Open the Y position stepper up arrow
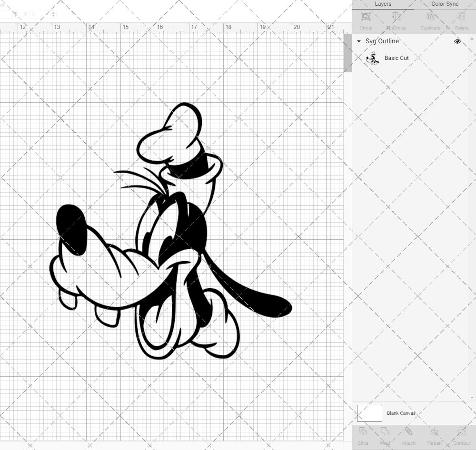 53,13
